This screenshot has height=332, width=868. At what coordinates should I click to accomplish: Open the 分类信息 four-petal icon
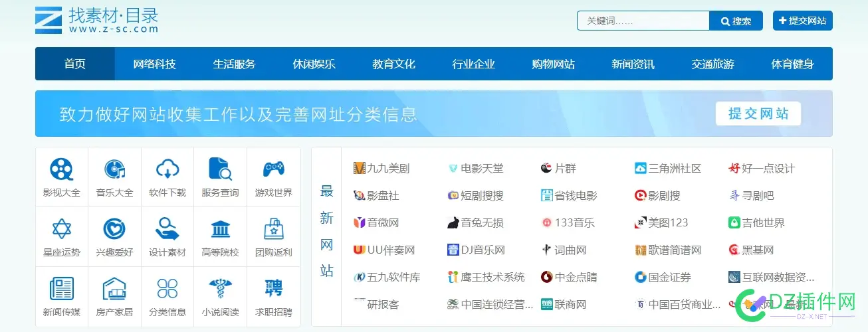(167, 289)
